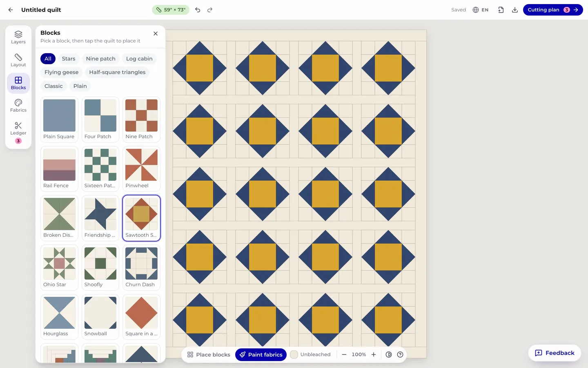Open the help question mark icon
Viewport: 588px width, 368px height.
pyautogui.click(x=400, y=355)
